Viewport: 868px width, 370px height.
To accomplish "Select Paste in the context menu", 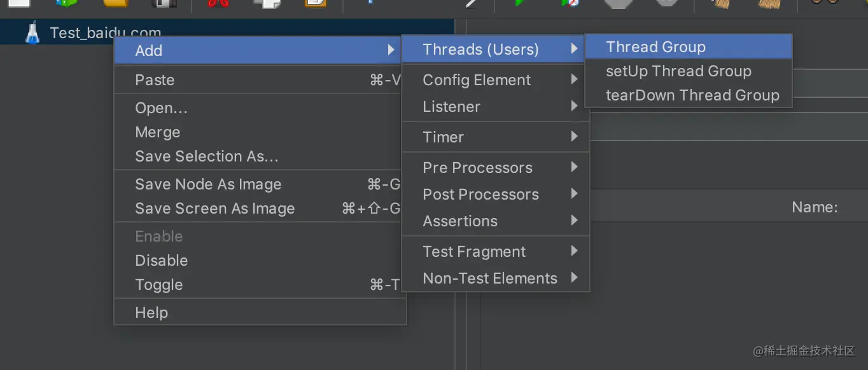I will coord(155,80).
